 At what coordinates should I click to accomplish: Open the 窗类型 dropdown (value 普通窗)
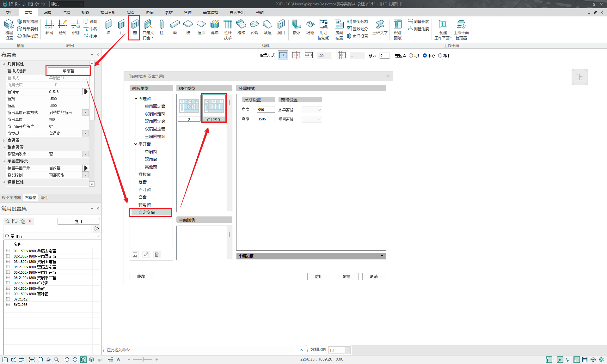tap(85, 134)
